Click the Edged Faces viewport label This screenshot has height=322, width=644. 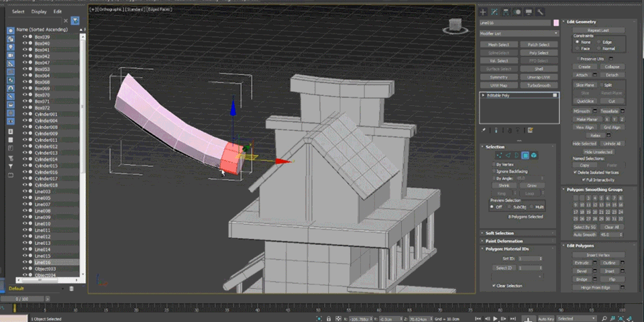click(159, 9)
